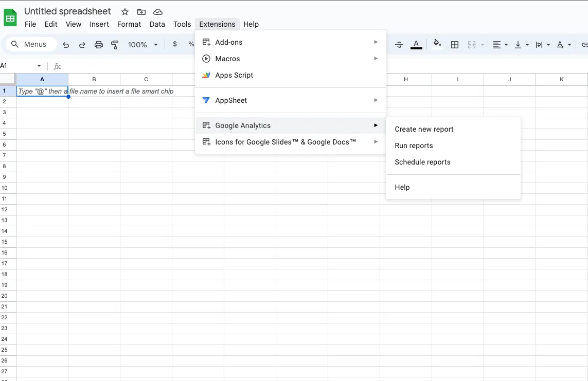Apply strikethrough formatting icon
588x381 pixels.
(x=399, y=45)
